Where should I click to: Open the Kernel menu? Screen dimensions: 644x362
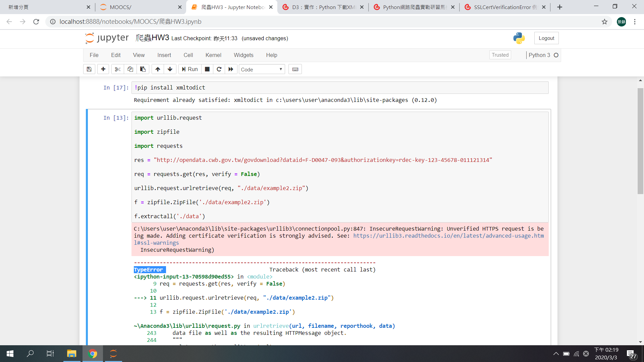click(x=213, y=55)
